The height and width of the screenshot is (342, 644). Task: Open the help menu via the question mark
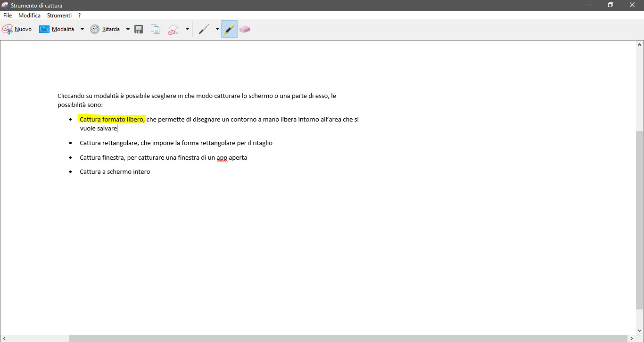click(x=79, y=15)
